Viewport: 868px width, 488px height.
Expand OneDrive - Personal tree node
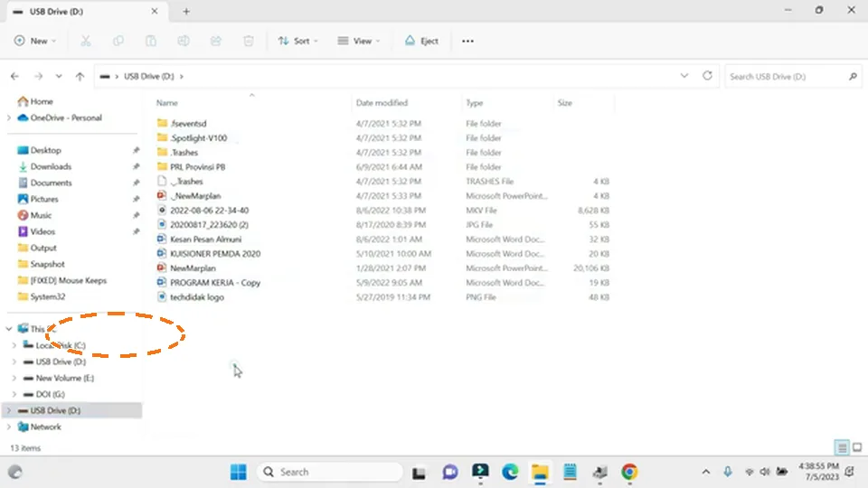coord(9,117)
